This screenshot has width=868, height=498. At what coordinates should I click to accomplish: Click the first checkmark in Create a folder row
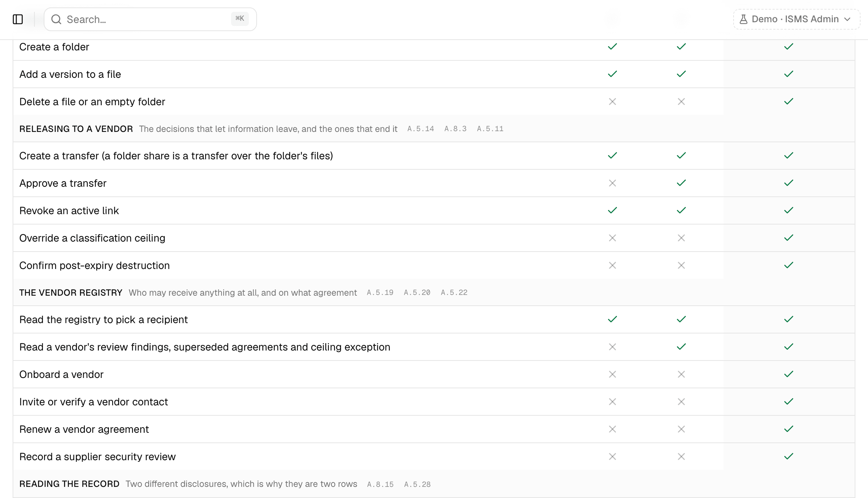pos(612,47)
